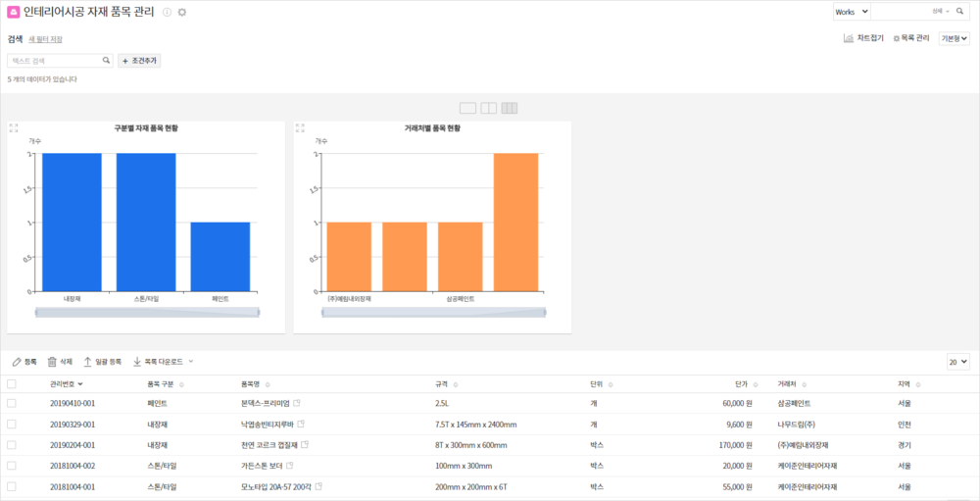This screenshot has width=980, height=501.
Task: Click the top-right global search magnifier
Action: click(959, 11)
